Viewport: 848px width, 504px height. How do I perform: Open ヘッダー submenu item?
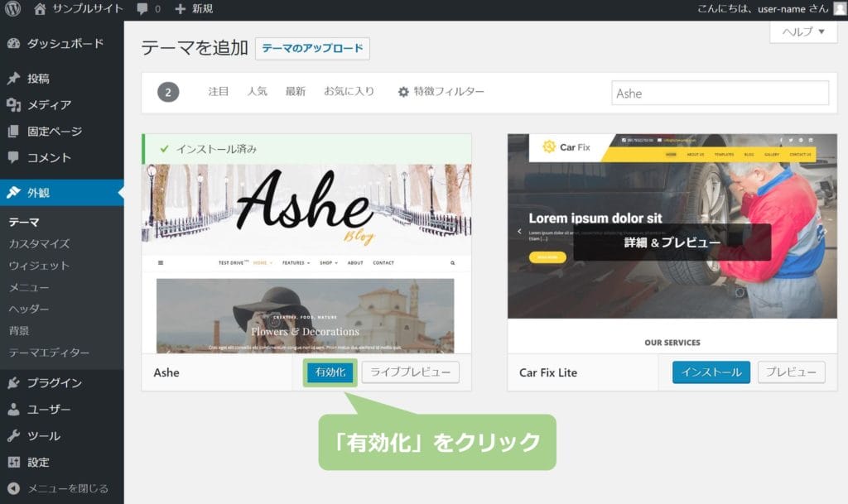pos(29,309)
